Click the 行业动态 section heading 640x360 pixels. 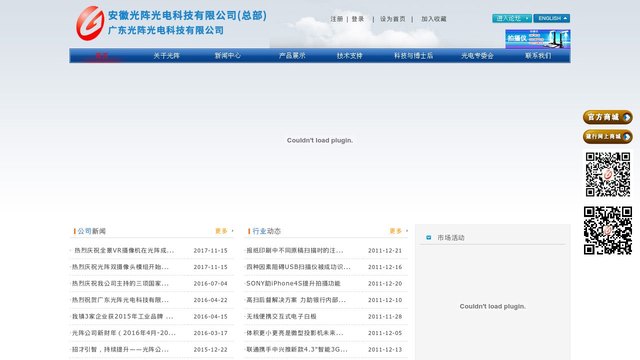pyautogui.click(x=267, y=231)
